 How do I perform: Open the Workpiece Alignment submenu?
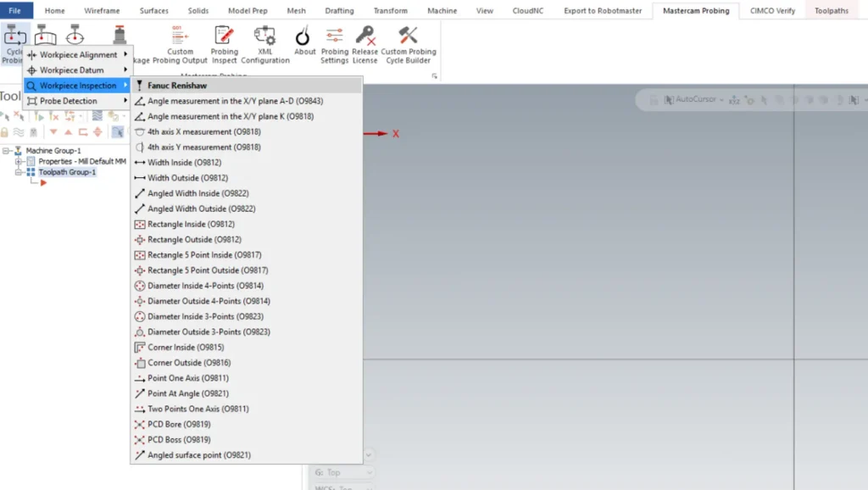point(77,55)
